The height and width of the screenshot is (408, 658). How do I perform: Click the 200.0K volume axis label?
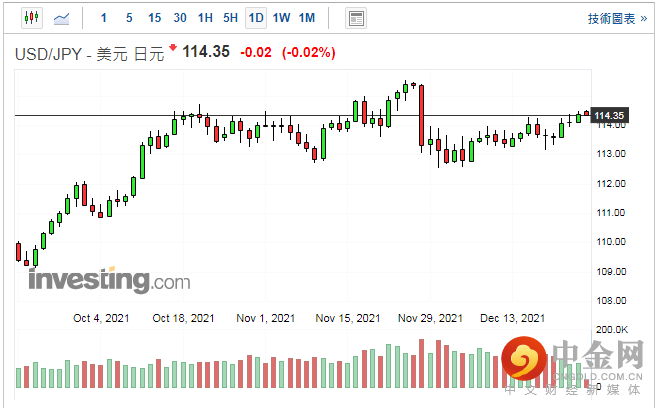click(611, 330)
